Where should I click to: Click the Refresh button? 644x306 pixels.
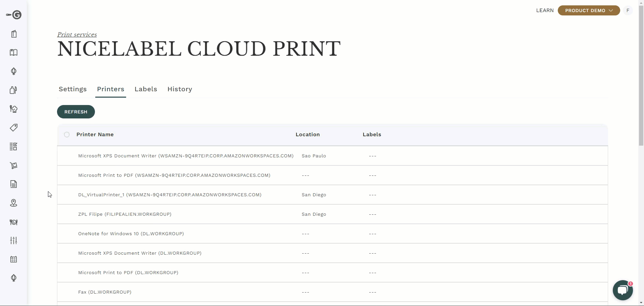tap(76, 112)
